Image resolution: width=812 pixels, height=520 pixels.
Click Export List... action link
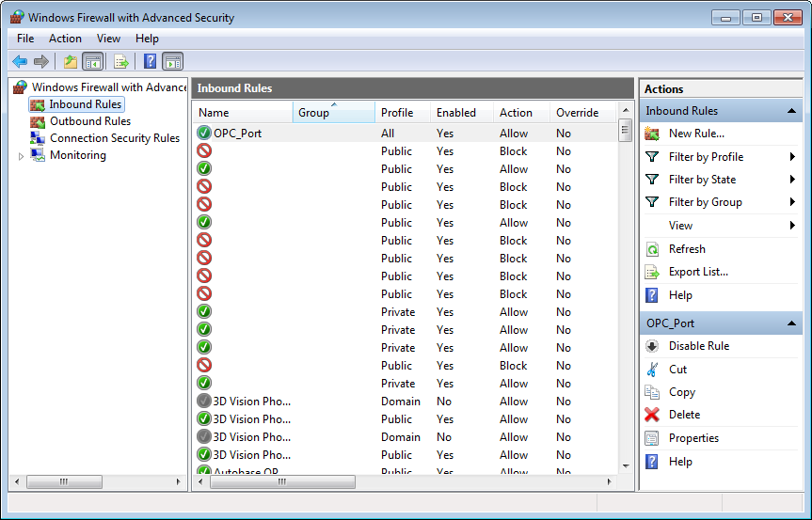(698, 272)
